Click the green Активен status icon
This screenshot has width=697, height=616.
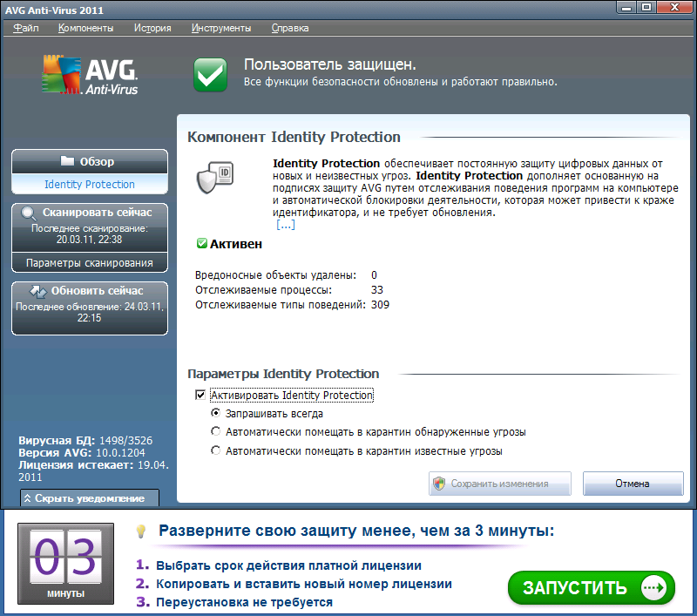202,243
